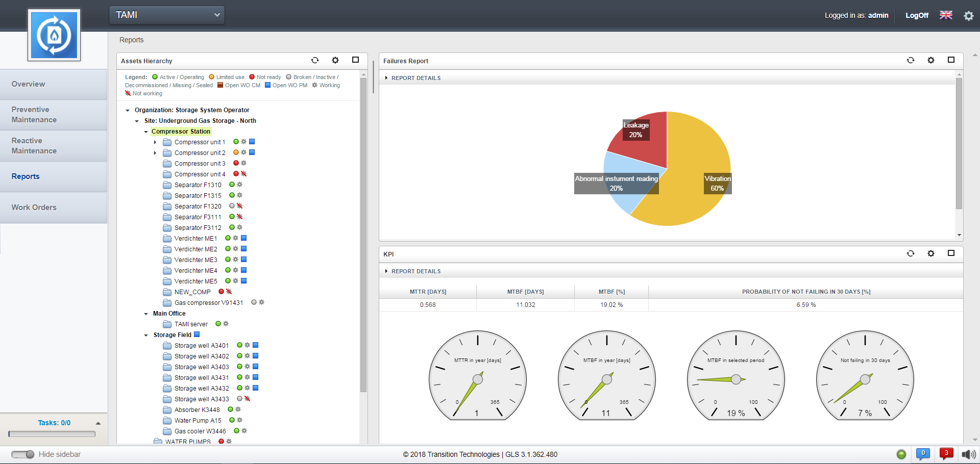The height and width of the screenshot is (464, 980).
Task: Open the red notifications icon with badge 3
Action: click(946, 453)
